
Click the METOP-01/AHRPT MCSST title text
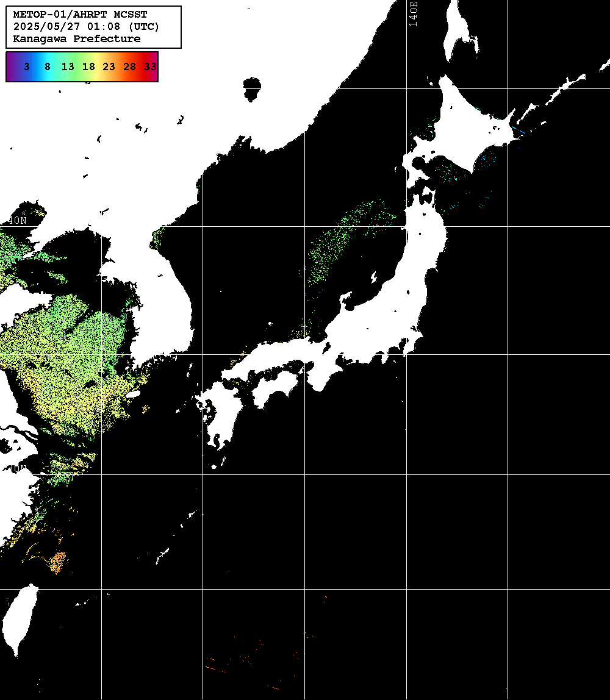[80, 14]
